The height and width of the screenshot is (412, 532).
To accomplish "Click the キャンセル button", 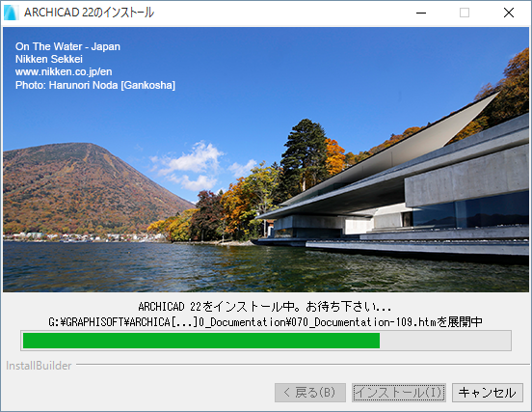I will [488, 393].
